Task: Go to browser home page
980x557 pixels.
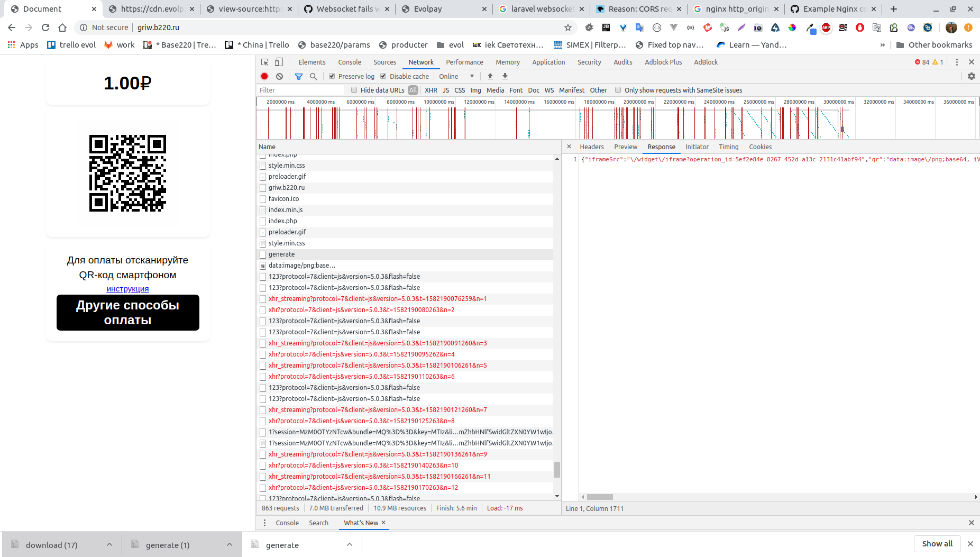Action: (x=62, y=28)
